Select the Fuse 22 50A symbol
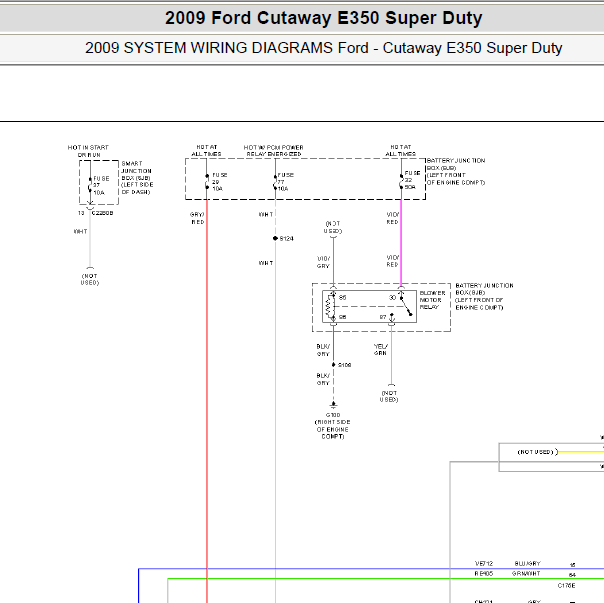 point(401,181)
